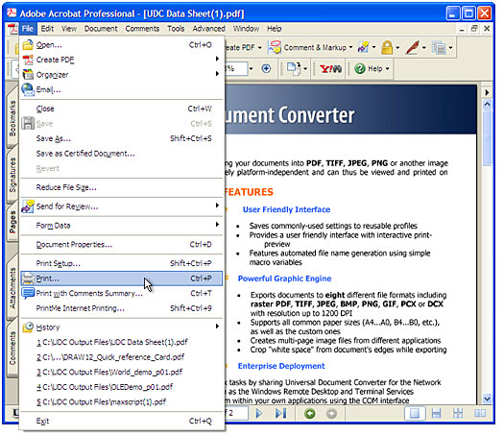This screenshot has width=504, height=436.
Task: Switch to the Pages side tab
Action: 12,222
